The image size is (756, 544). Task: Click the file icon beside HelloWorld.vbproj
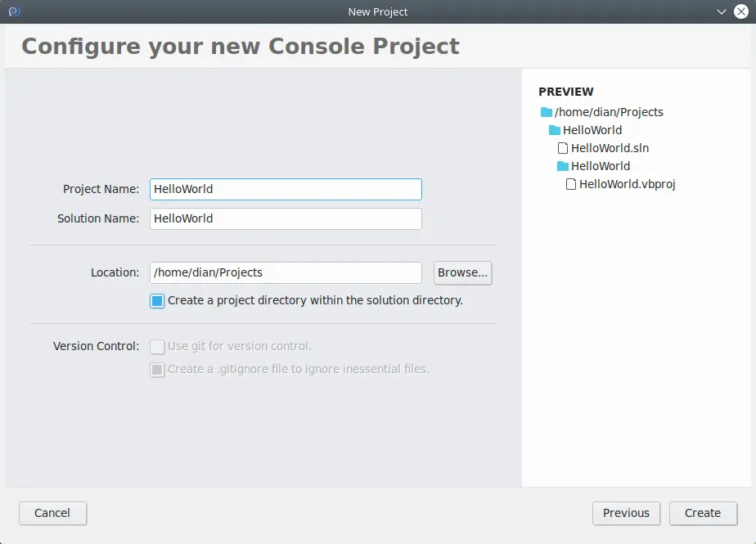(x=571, y=183)
